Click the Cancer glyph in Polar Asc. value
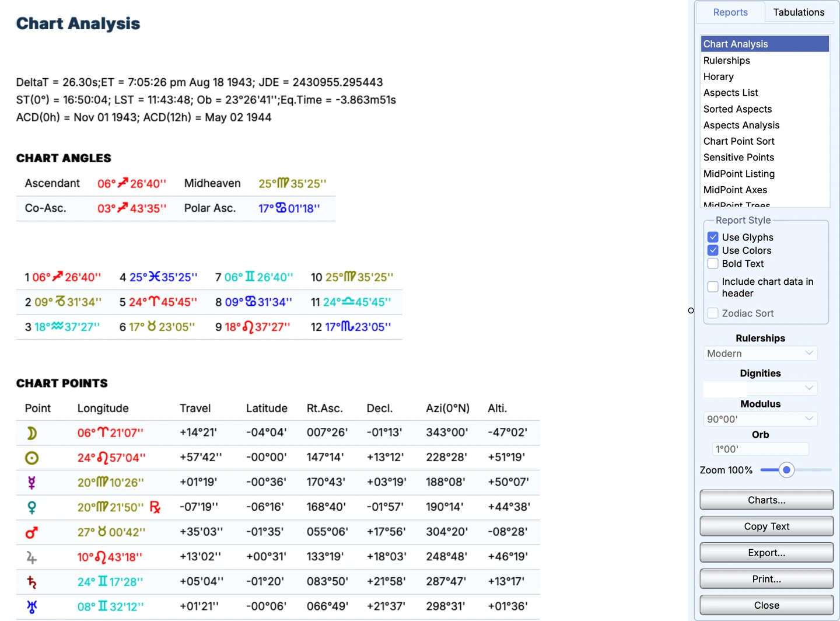The width and height of the screenshot is (840, 621). click(281, 208)
